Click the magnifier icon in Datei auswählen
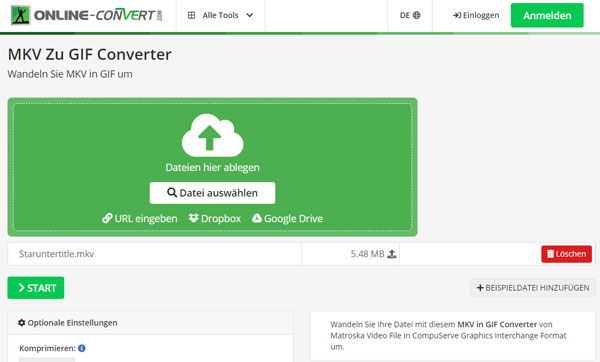Screen dimensions: 600x362 click(x=172, y=192)
